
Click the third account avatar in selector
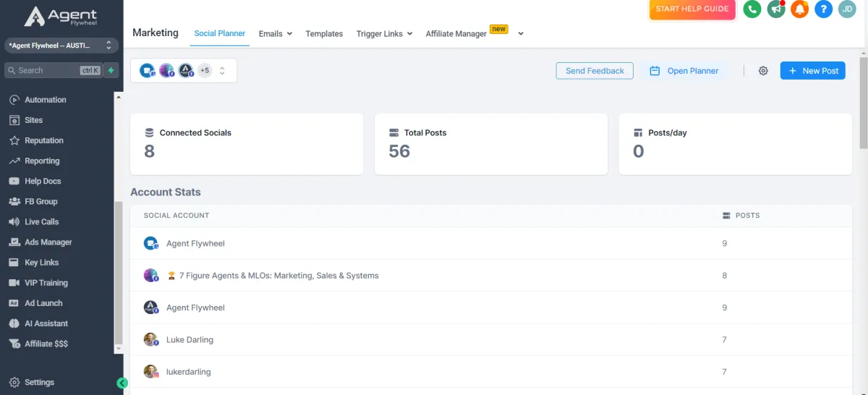point(186,70)
